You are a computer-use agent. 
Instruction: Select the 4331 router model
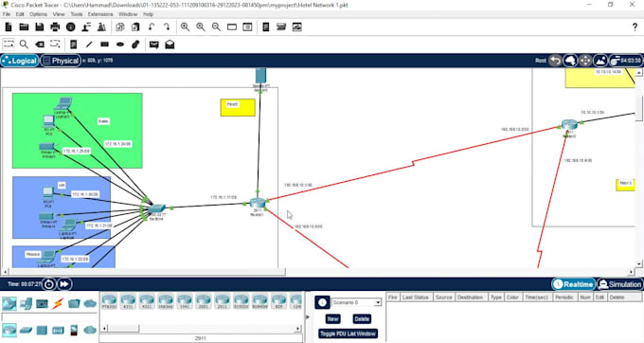pos(128,301)
